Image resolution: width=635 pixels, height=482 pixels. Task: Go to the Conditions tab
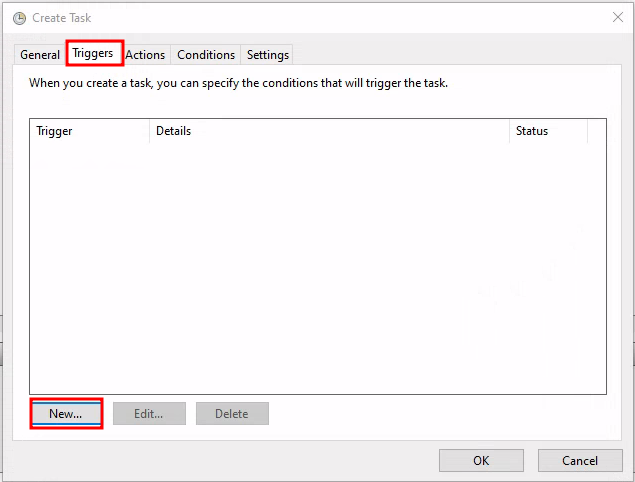pos(206,55)
